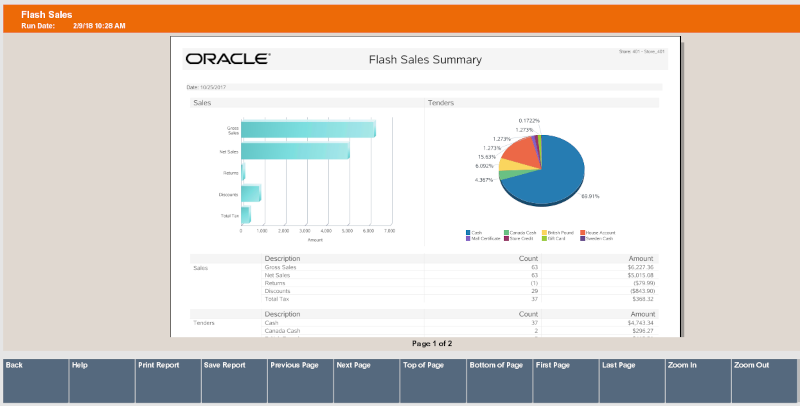Zoom Out of the report
Image resolution: width=800 pixels, height=406 pixels.
pyautogui.click(x=764, y=381)
